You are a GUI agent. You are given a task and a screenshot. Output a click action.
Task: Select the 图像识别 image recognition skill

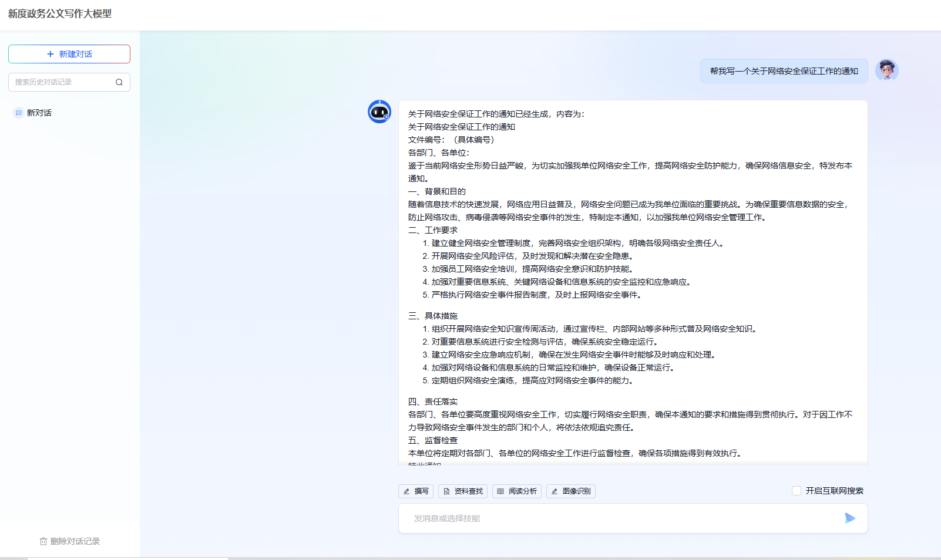[570, 491]
